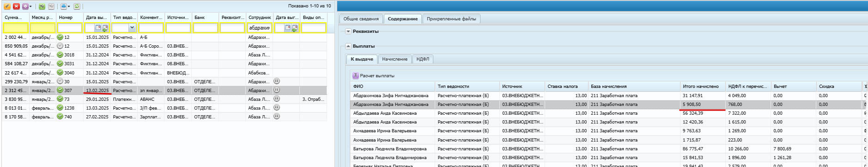Expand the 'Реквизиты' section
The width and height of the screenshot is (868, 167).
pyautogui.click(x=348, y=31)
